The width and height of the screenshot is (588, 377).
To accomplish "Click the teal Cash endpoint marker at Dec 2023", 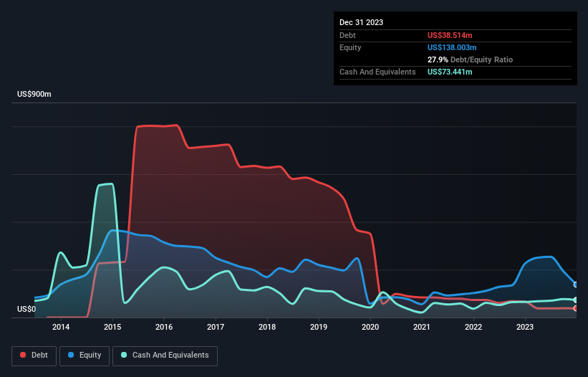I will (x=576, y=300).
